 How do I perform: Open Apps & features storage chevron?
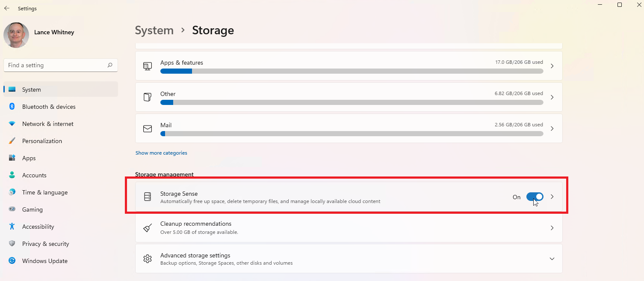[x=552, y=66]
